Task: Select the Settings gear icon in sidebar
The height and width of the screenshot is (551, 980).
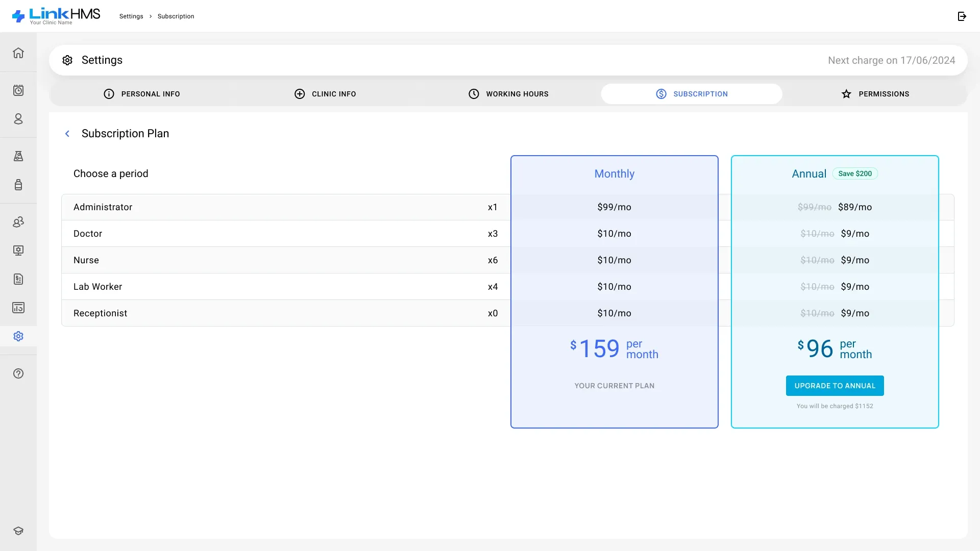Action: (x=18, y=336)
